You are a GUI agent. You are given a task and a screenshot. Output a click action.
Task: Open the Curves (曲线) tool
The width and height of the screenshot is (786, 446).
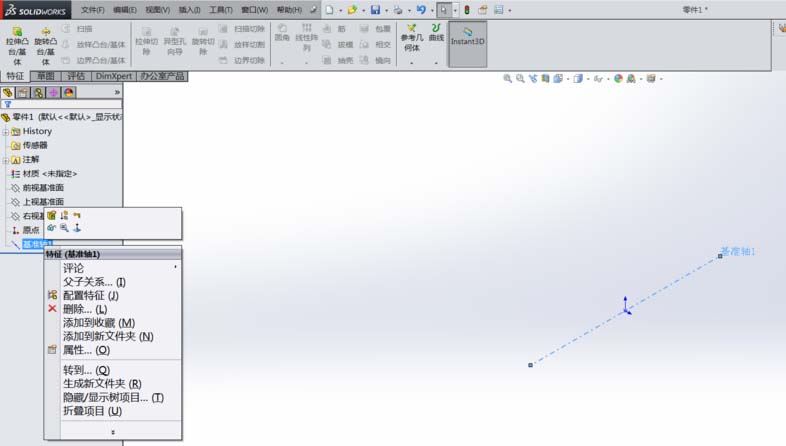436,33
